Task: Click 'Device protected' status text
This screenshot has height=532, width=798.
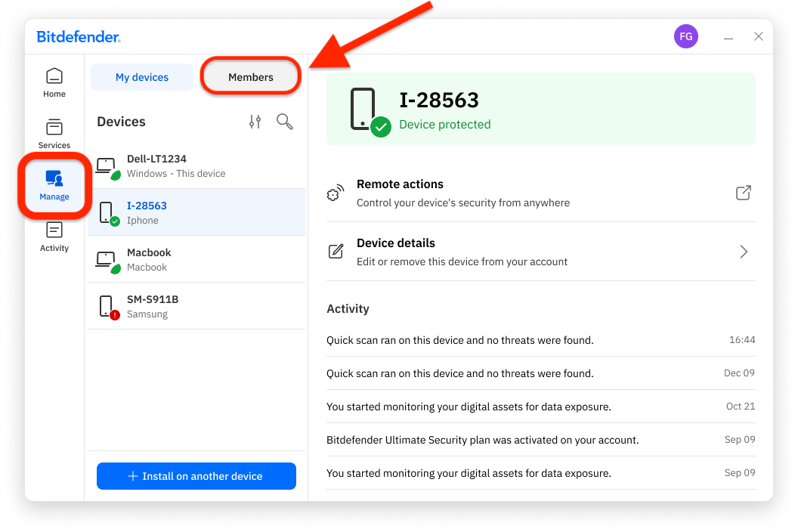Action: coord(445,125)
